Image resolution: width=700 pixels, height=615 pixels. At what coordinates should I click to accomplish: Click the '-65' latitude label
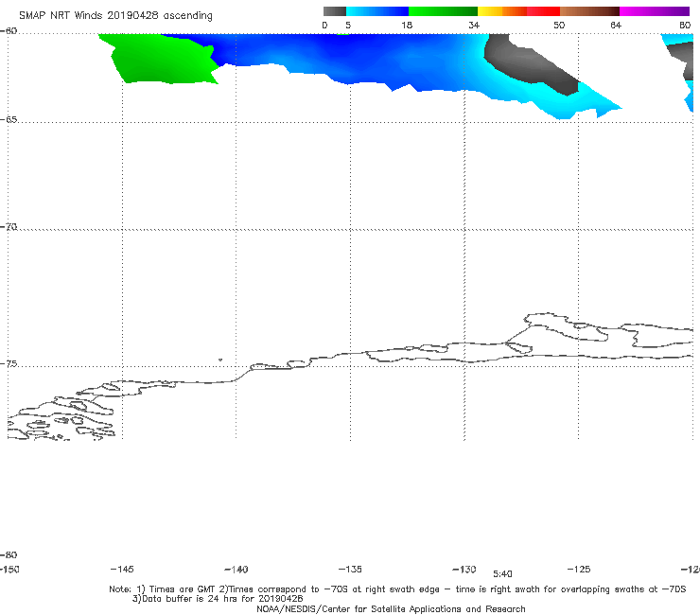(9, 120)
